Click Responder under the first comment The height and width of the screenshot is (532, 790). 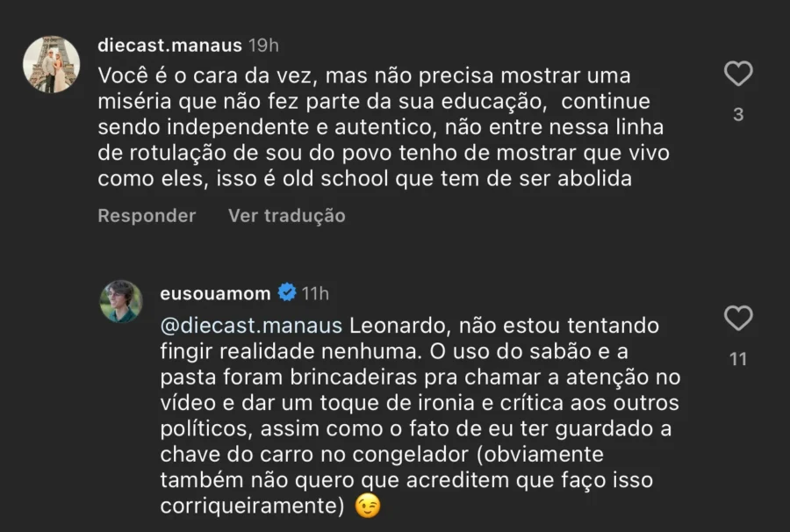147,215
